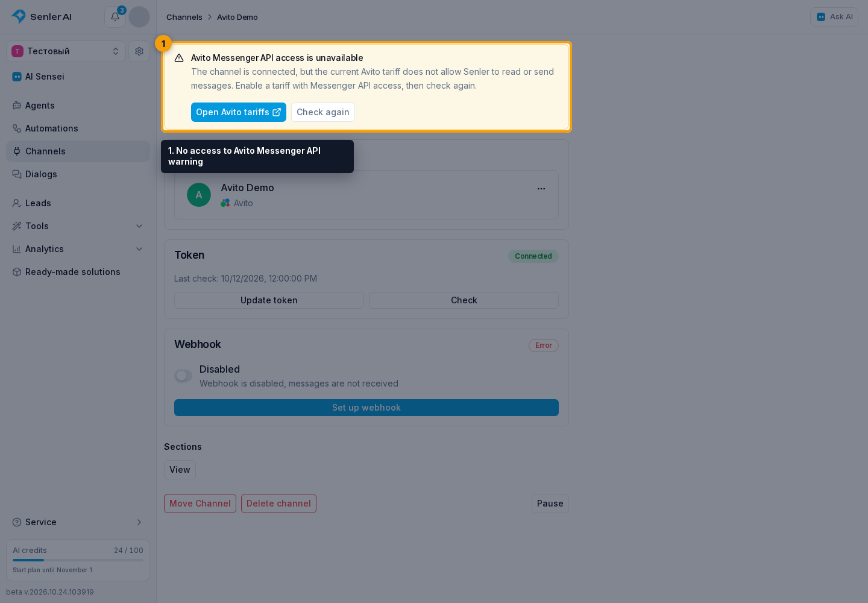Open the three-dot menu for Avito Demo
This screenshot has height=603, width=868.
click(541, 189)
